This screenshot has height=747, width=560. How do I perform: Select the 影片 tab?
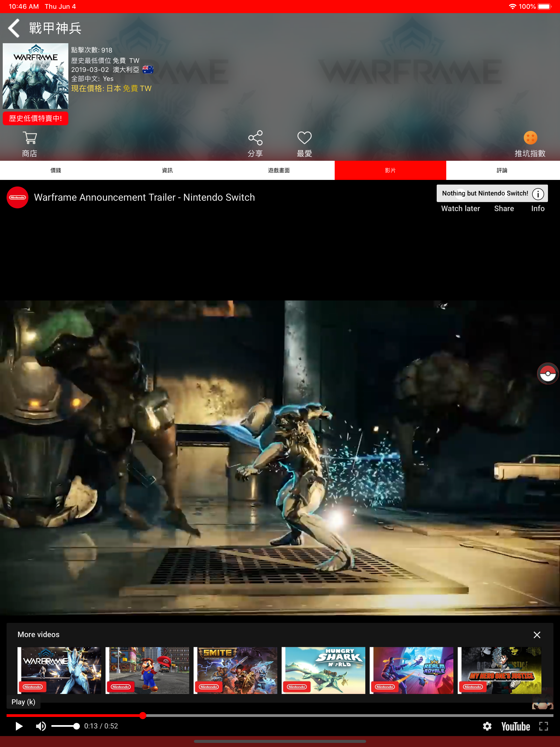[x=390, y=171]
